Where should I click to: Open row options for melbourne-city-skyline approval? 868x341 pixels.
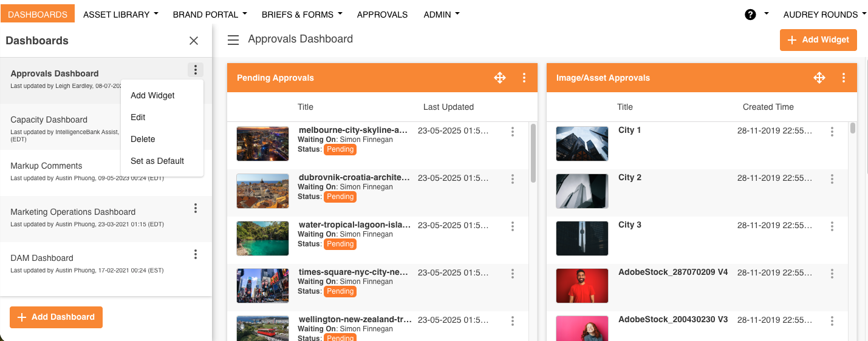click(x=513, y=132)
